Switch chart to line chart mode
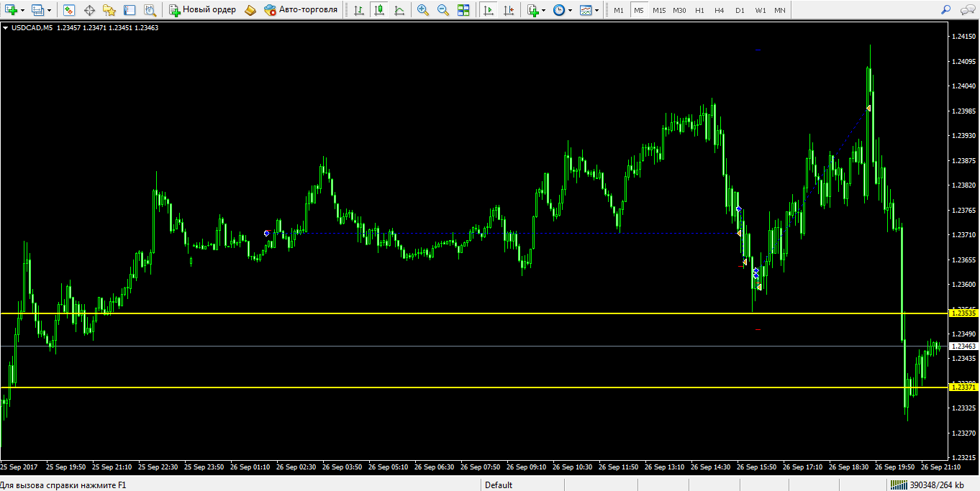The height and width of the screenshot is (491, 980). 399,10
